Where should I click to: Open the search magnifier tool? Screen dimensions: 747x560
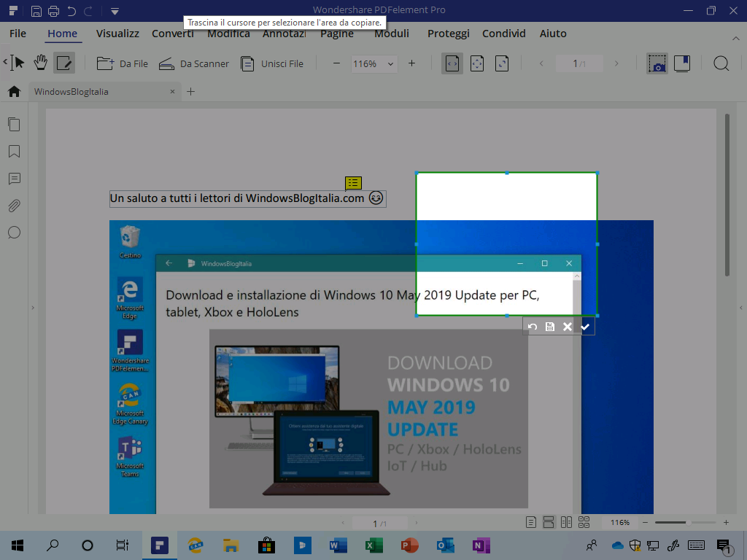click(721, 63)
